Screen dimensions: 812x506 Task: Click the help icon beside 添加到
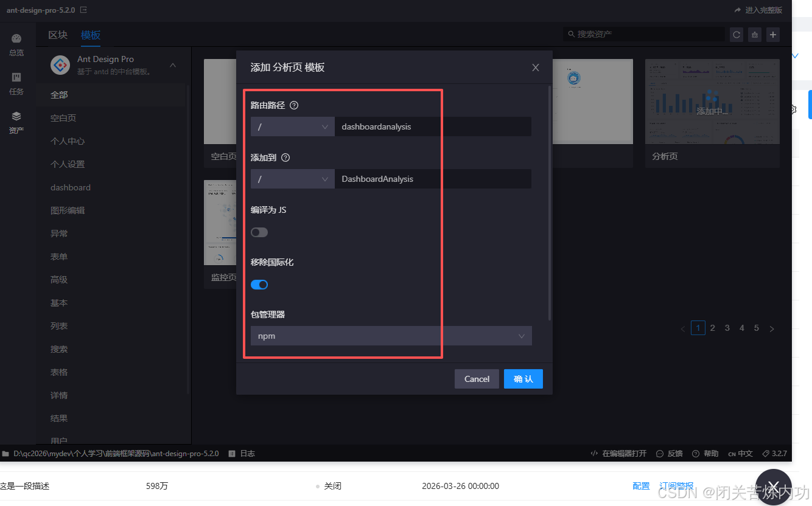coord(285,158)
